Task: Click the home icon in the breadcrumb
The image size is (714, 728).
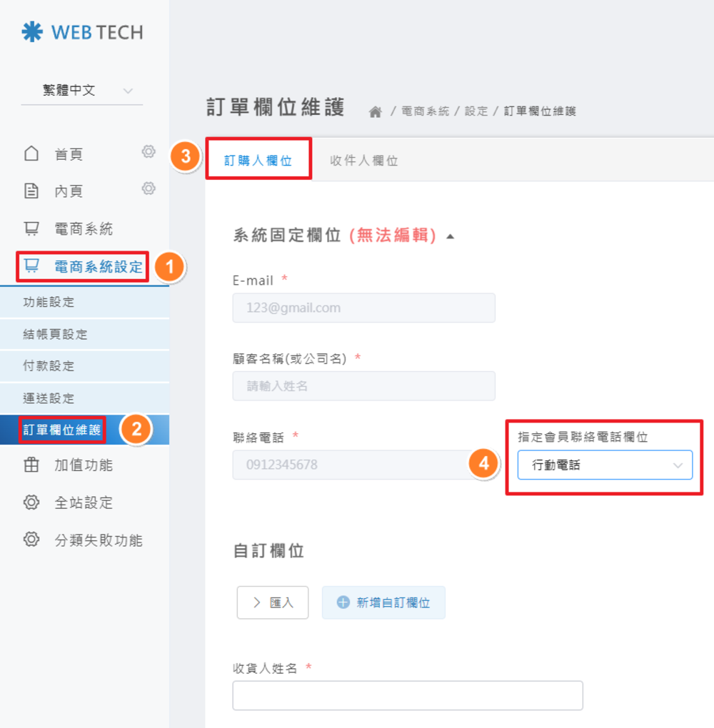Action: point(375,111)
